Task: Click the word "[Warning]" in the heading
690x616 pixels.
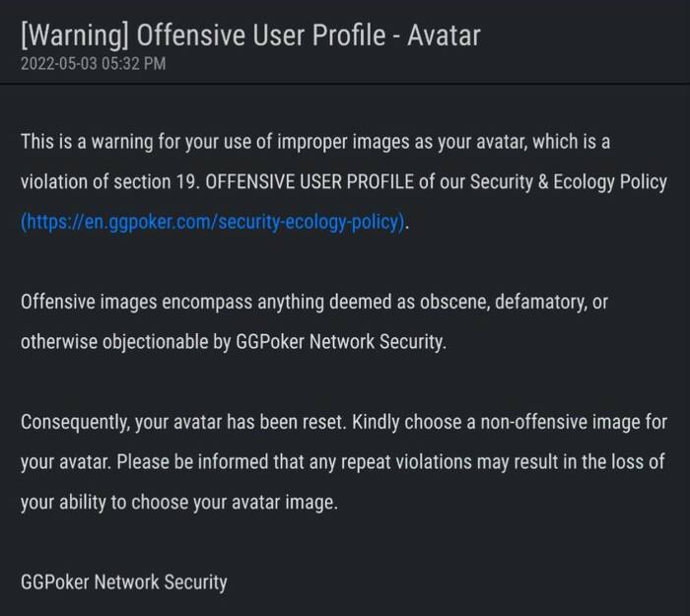Action: tap(74, 36)
